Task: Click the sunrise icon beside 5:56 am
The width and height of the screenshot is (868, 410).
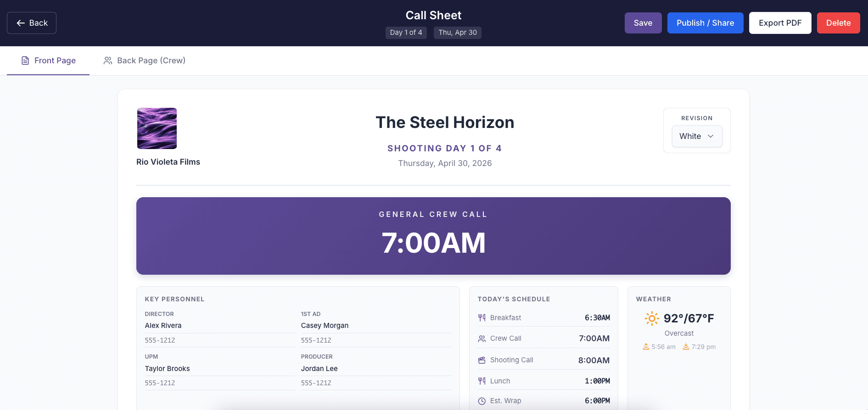Action: 646,347
